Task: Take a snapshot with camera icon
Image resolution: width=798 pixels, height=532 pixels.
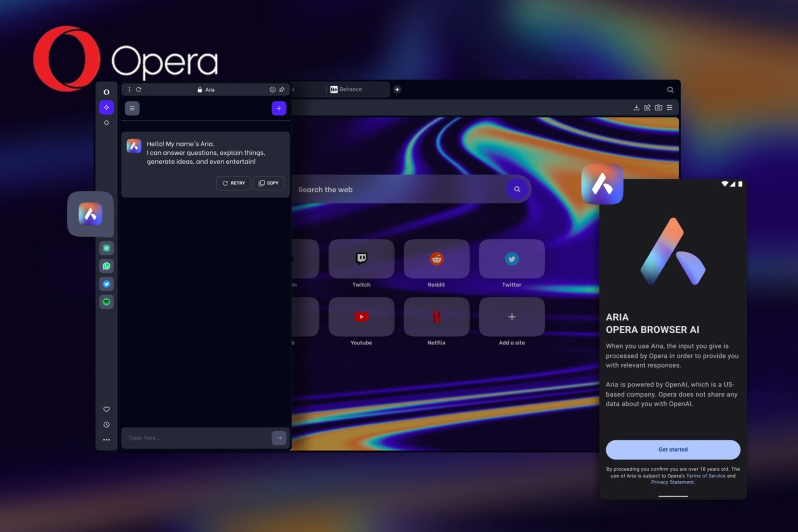Action: 658,108
